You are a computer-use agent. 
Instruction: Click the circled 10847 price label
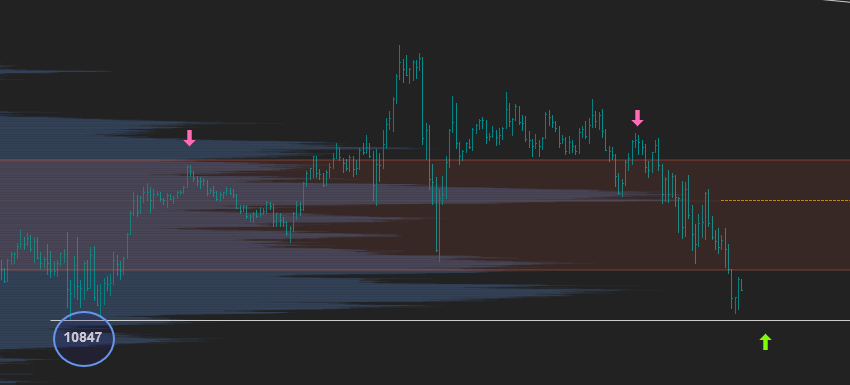[x=83, y=338]
